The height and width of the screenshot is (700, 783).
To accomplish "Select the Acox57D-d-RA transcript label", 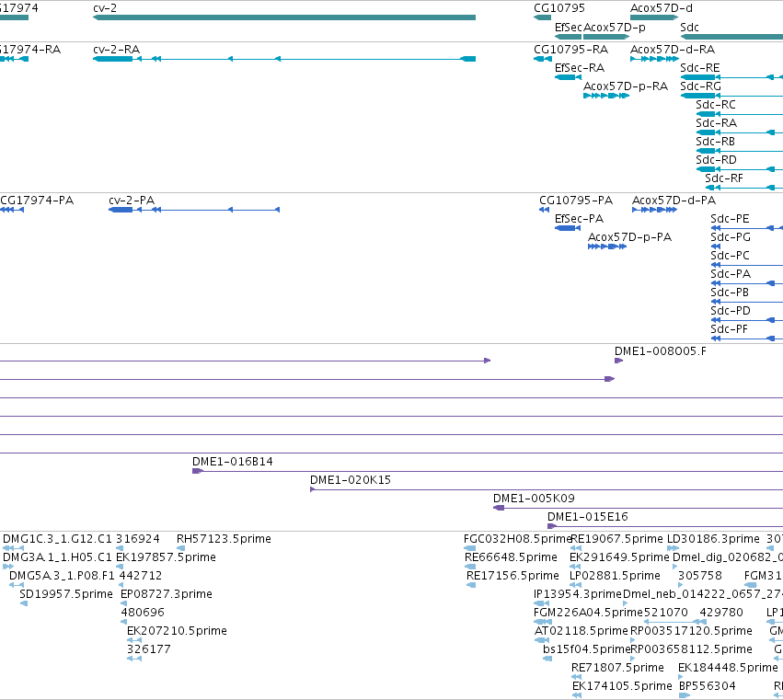I will pyautogui.click(x=673, y=50).
